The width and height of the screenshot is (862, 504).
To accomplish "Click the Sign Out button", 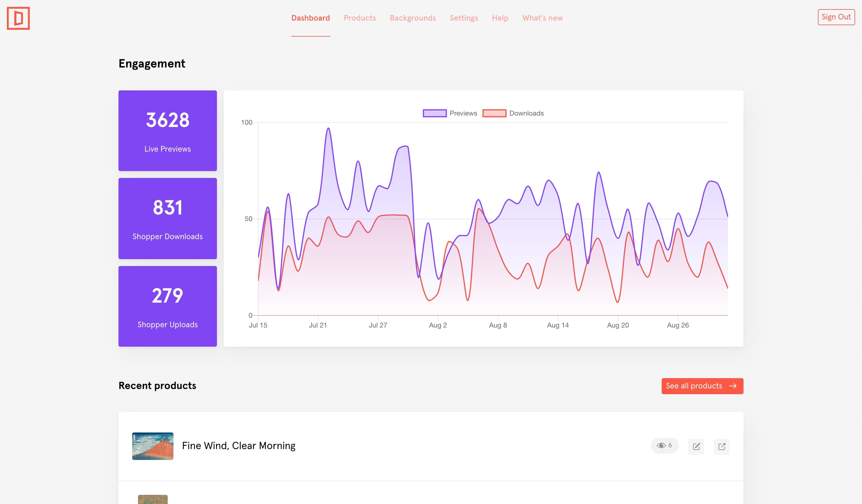I will [x=836, y=17].
